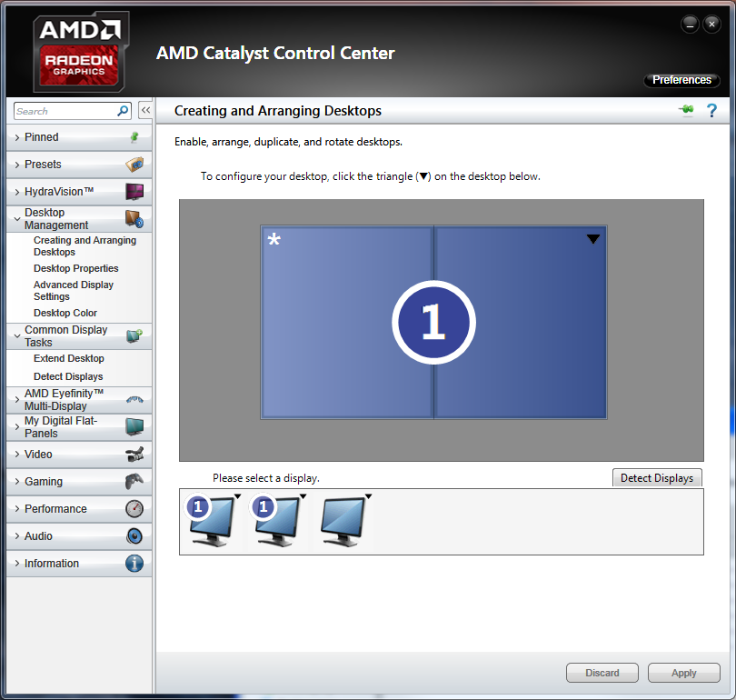Click the Audio speaker icon

(134, 535)
